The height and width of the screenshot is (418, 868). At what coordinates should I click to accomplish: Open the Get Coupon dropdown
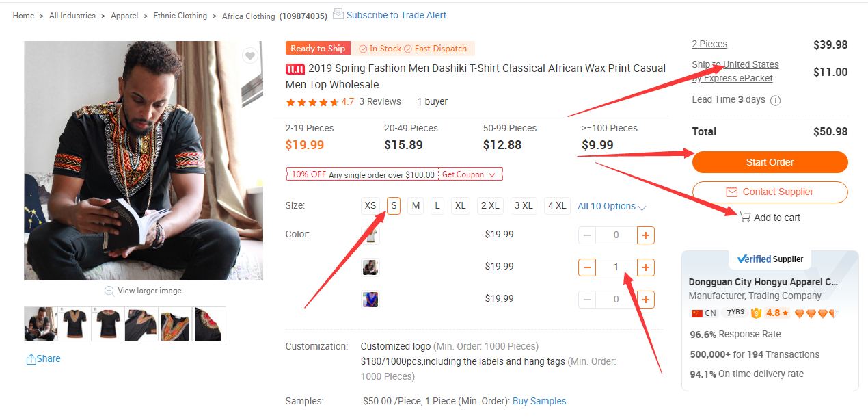(x=470, y=174)
